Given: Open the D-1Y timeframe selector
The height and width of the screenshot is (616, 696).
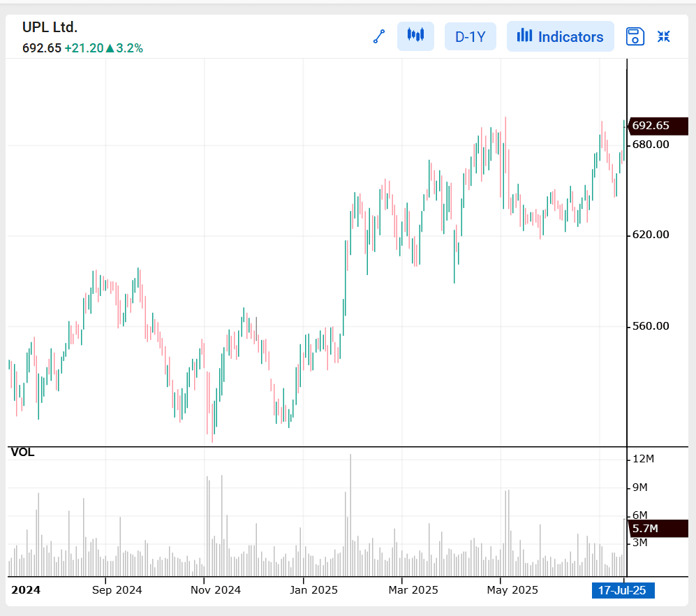Looking at the screenshot, I should [471, 36].
